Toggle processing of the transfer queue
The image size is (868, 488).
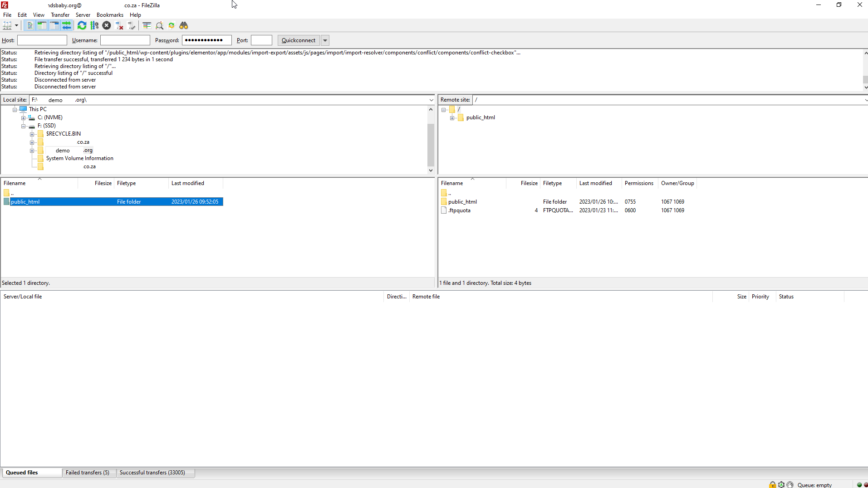[x=94, y=25]
